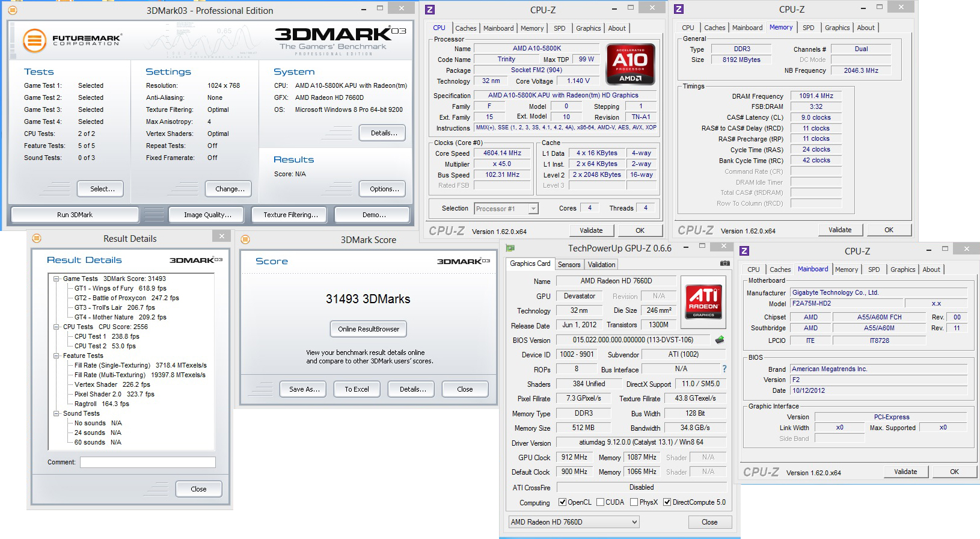
Task: Click the Bus Interface question mark icon
Action: click(724, 369)
